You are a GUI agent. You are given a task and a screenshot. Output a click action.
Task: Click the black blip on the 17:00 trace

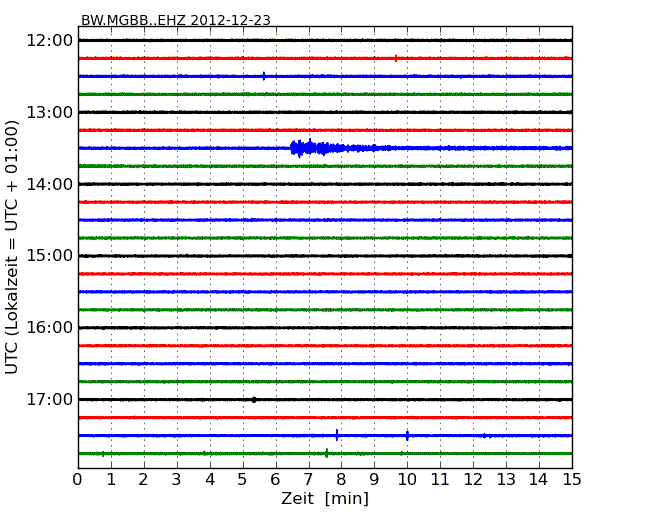click(x=254, y=400)
